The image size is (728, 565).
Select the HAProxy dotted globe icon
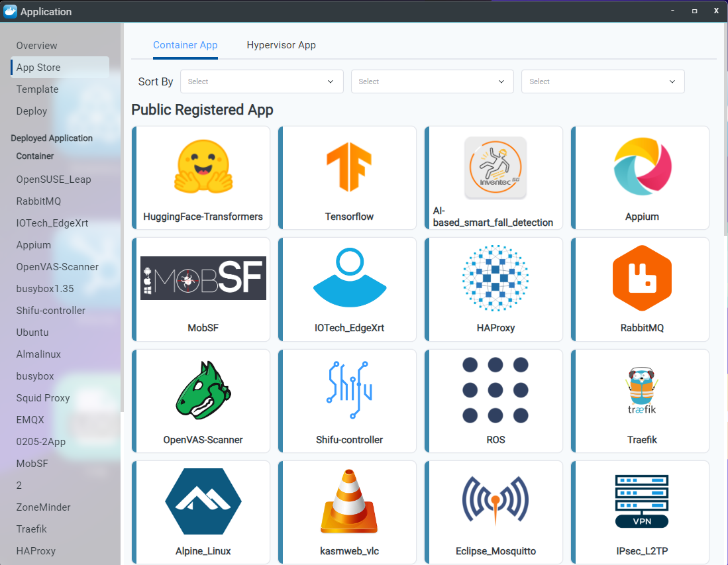[x=495, y=278]
